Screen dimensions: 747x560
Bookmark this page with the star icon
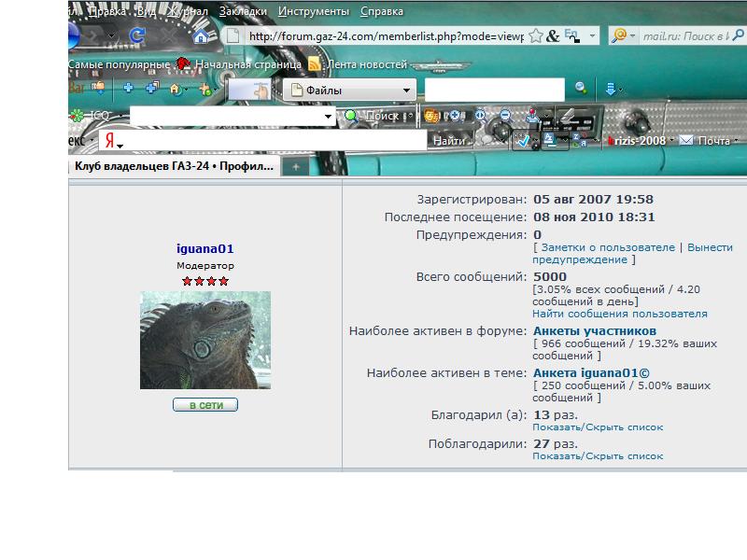536,35
